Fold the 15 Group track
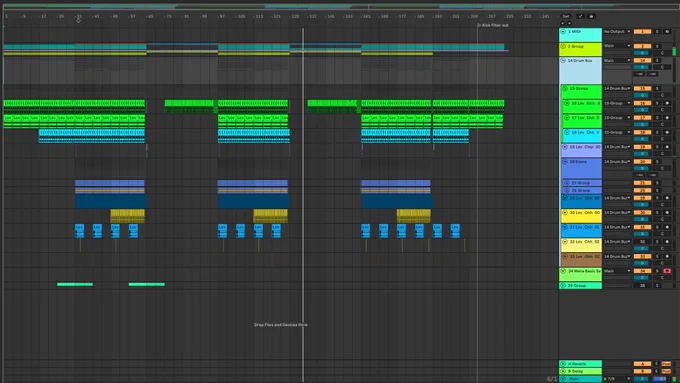The height and width of the screenshot is (383, 680). (565, 88)
